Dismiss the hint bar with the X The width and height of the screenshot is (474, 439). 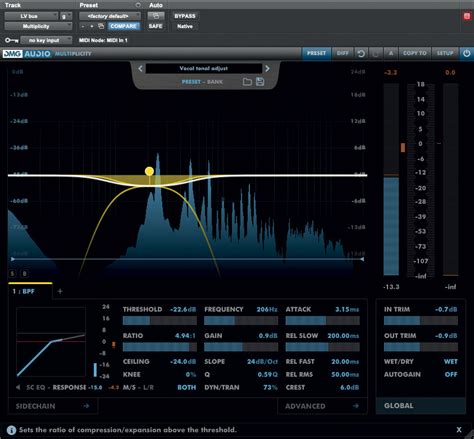[x=459, y=430]
